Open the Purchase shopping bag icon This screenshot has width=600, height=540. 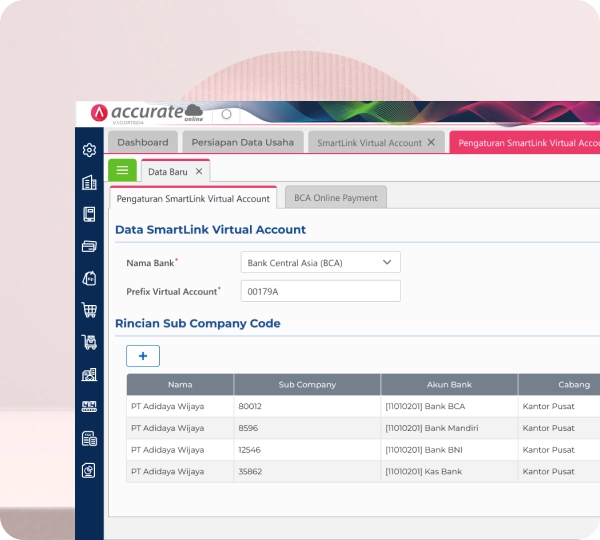(89, 278)
